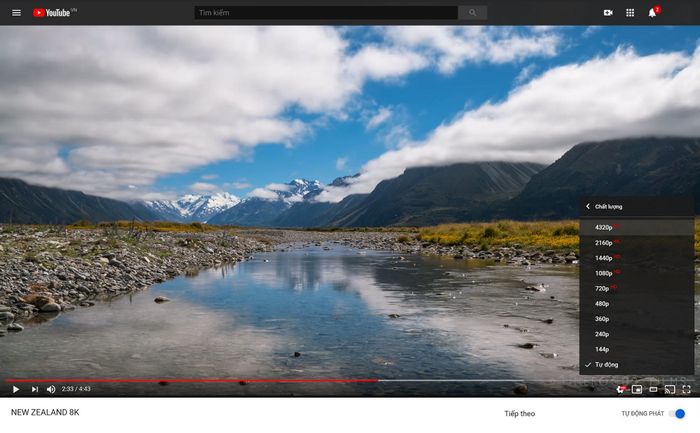Click in the 'Tìm kiếm' search field
This screenshot has height=433, width=700.
pos(325,13)
